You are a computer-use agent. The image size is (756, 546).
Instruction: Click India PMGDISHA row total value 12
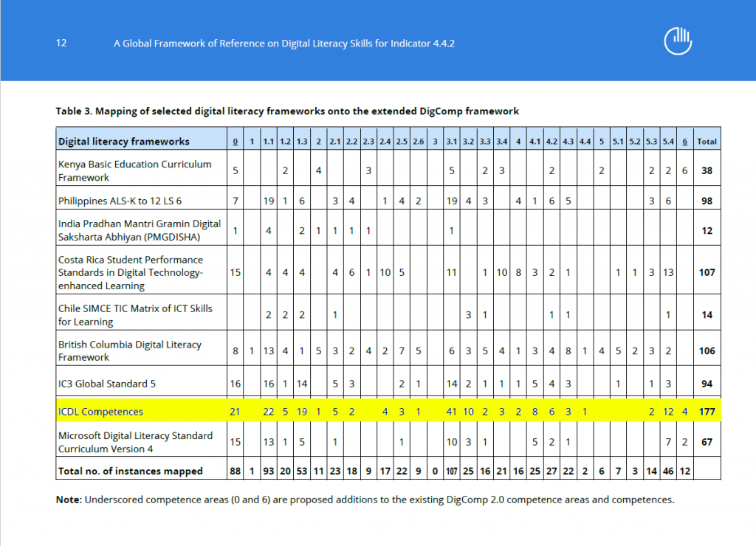(x=707, y=231)
